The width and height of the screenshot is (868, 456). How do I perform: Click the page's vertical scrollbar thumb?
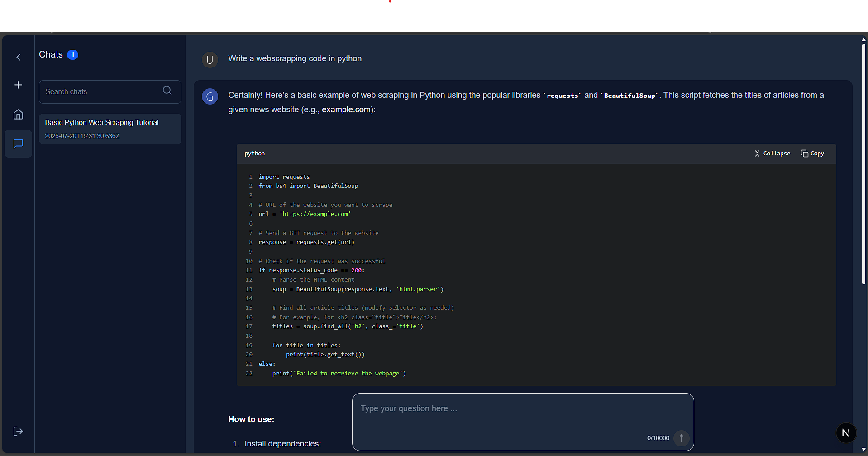tap(863, 164)
